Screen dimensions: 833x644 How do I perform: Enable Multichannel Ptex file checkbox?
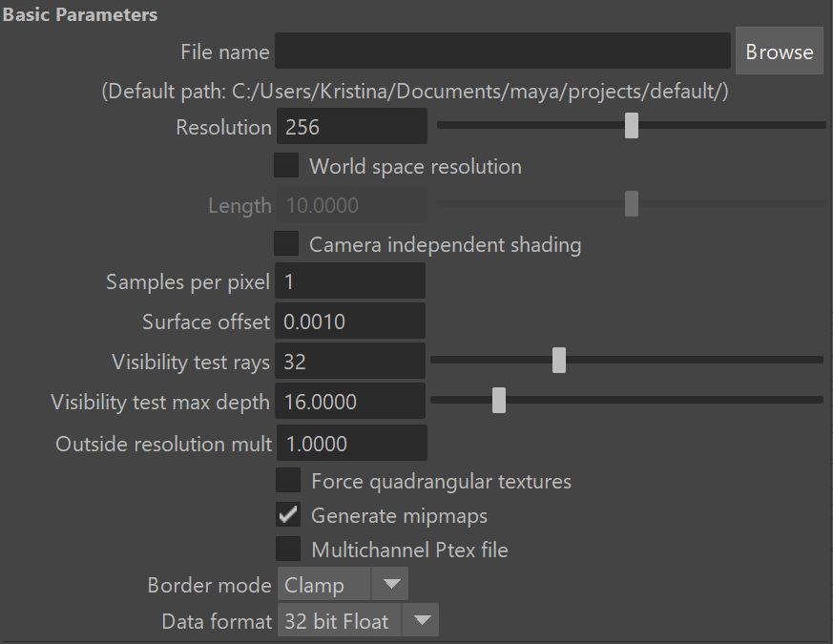(x=288, y=549)
